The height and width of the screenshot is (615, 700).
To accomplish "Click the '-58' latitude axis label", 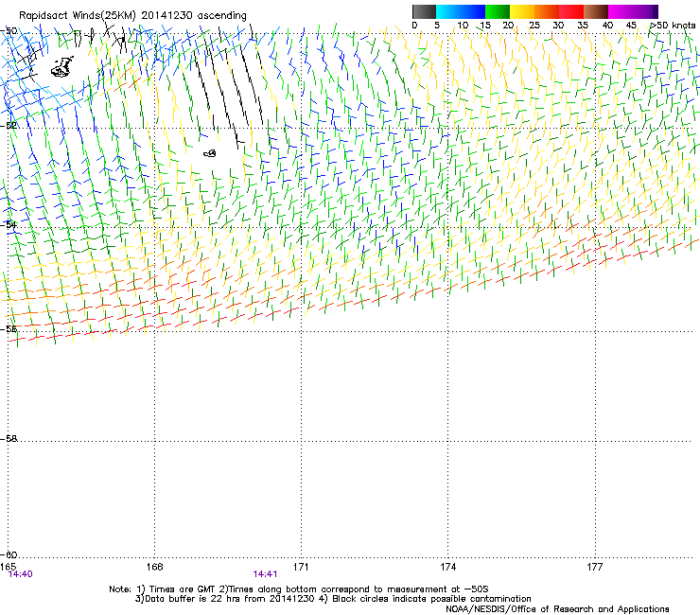I will [x=9, y=439].
